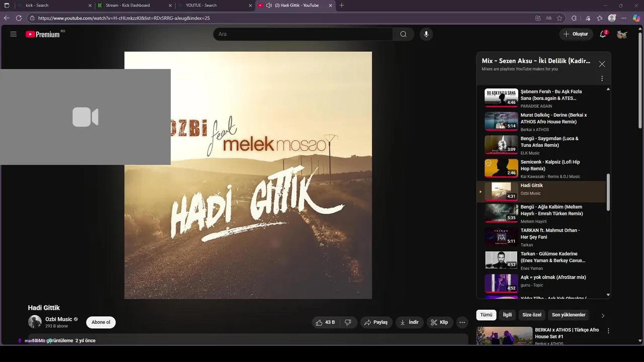Launch Copilot from the toolbar

636,18
